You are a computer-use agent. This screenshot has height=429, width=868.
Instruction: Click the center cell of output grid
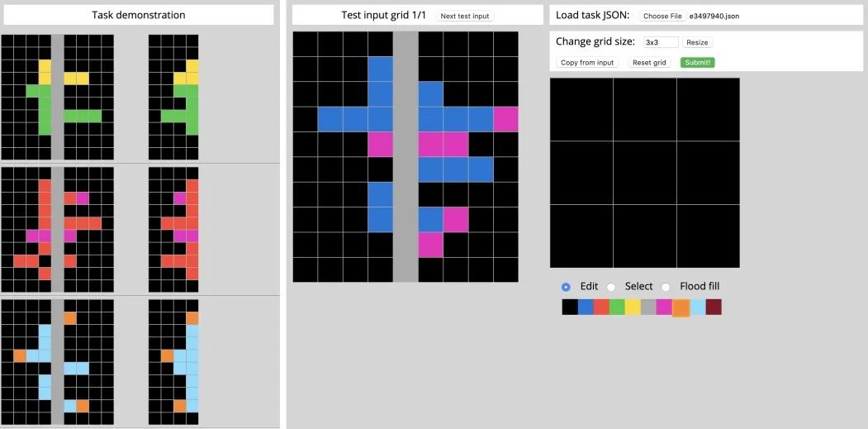pos(645,173)
